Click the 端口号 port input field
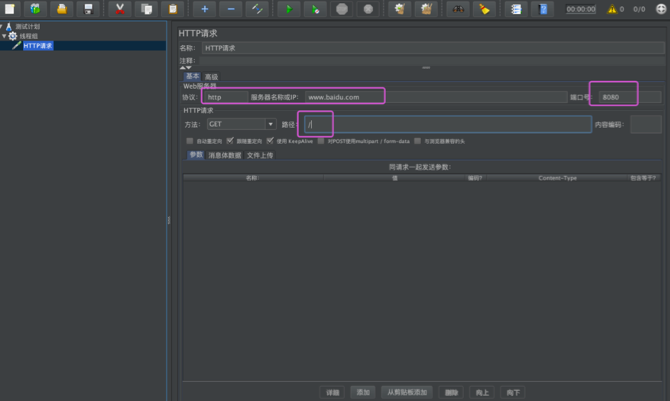 point(630,97)
